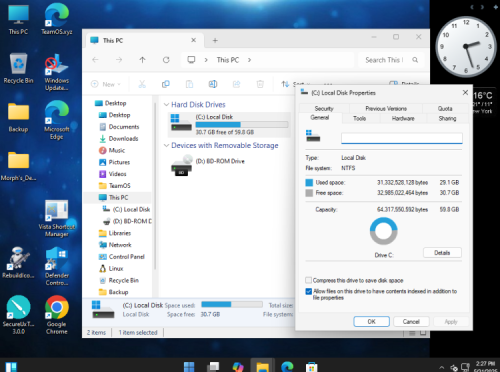The height and width of the screenshot is (372, 500).
Task: Launch the Windows Update desktop shortcut
Action: coord(57,72)
